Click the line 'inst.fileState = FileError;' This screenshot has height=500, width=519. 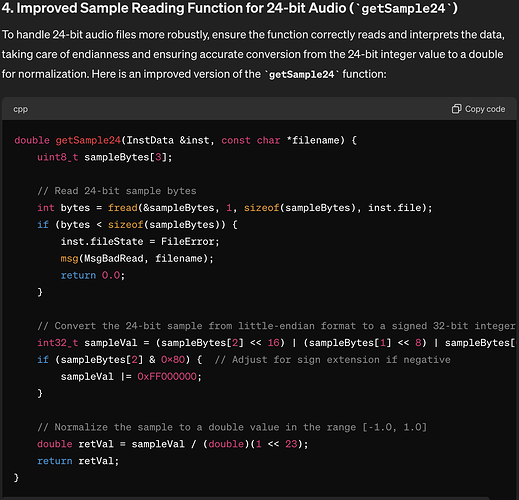140,241
